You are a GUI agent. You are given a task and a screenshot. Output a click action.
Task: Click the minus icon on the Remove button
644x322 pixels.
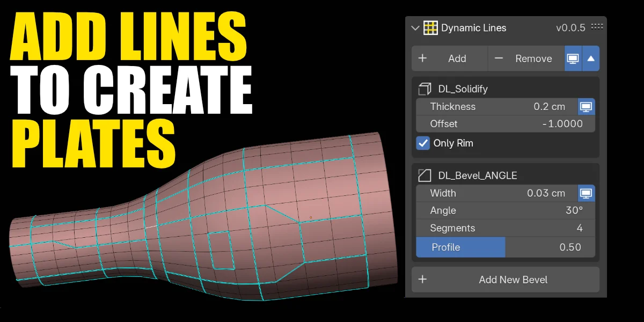499,58
